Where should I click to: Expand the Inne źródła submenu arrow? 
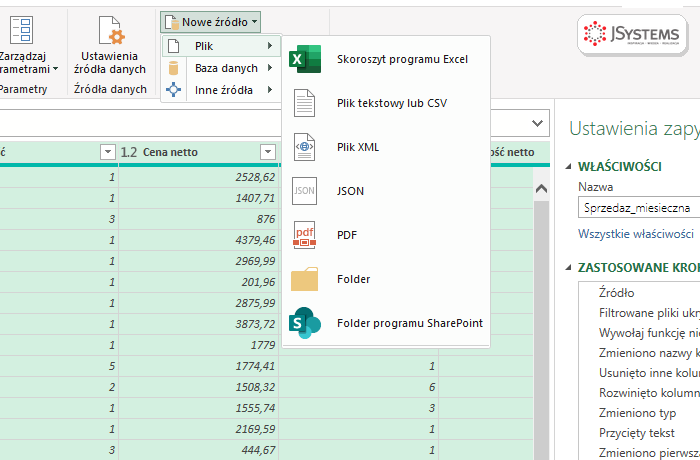[270, 90]
